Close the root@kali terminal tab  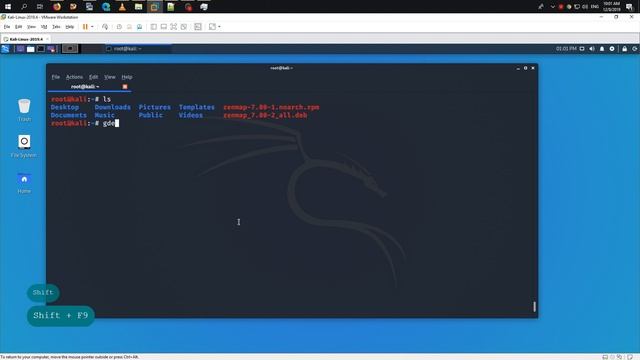(x=125, y=87)
